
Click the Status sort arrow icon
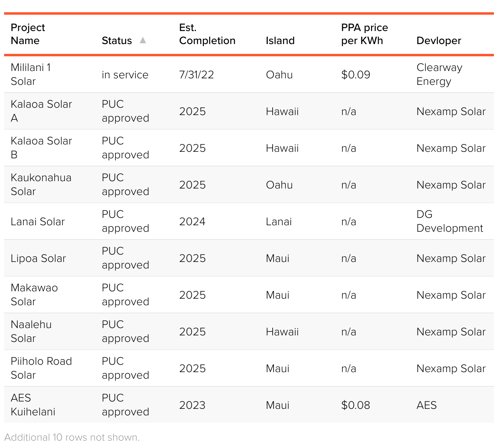(142, 40)
